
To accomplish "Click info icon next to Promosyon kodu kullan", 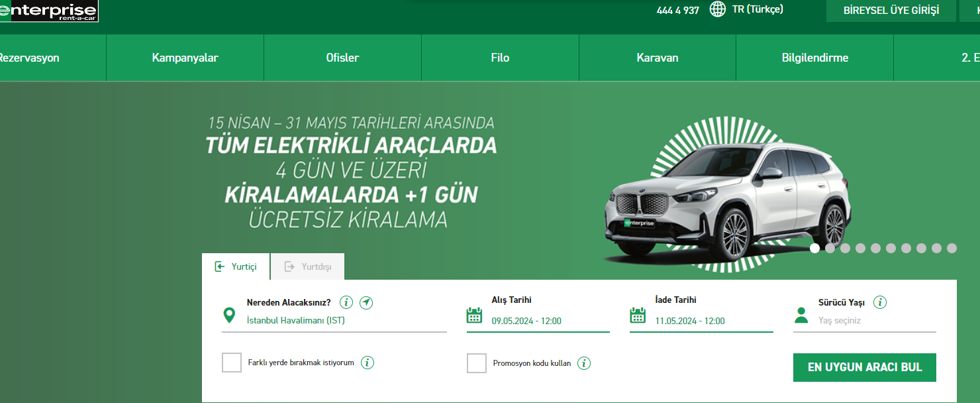I will click(583, 363).
